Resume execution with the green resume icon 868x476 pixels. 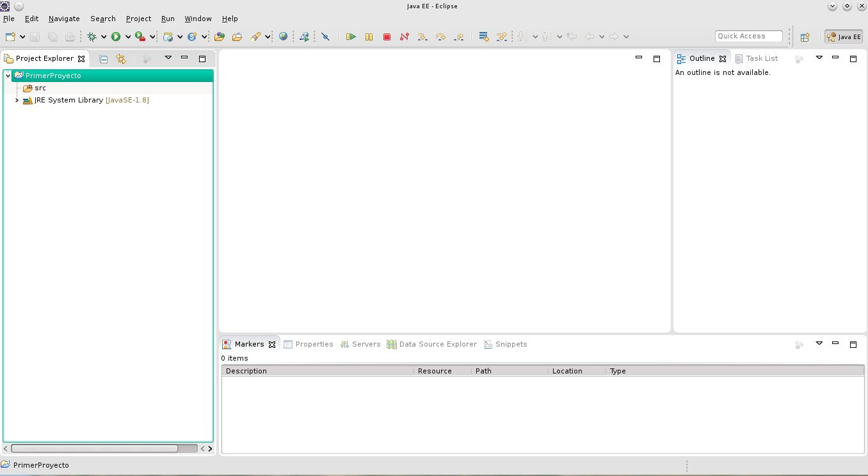click(x=350, y=37)
